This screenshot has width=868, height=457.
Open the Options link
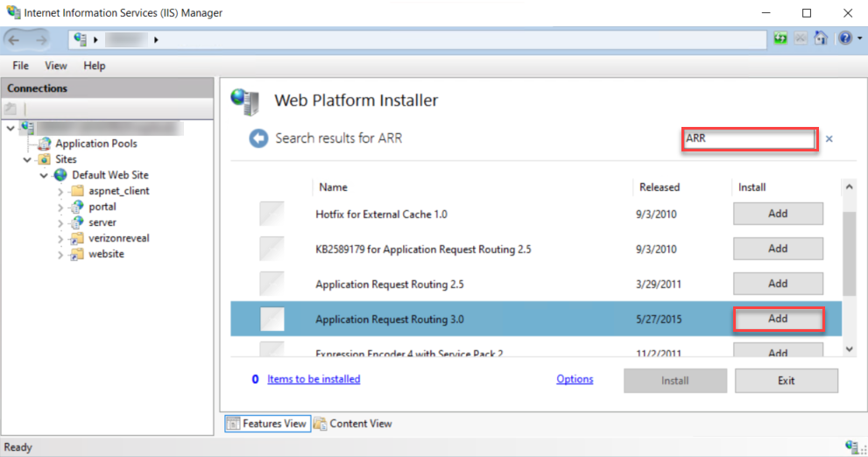point(575,379)
